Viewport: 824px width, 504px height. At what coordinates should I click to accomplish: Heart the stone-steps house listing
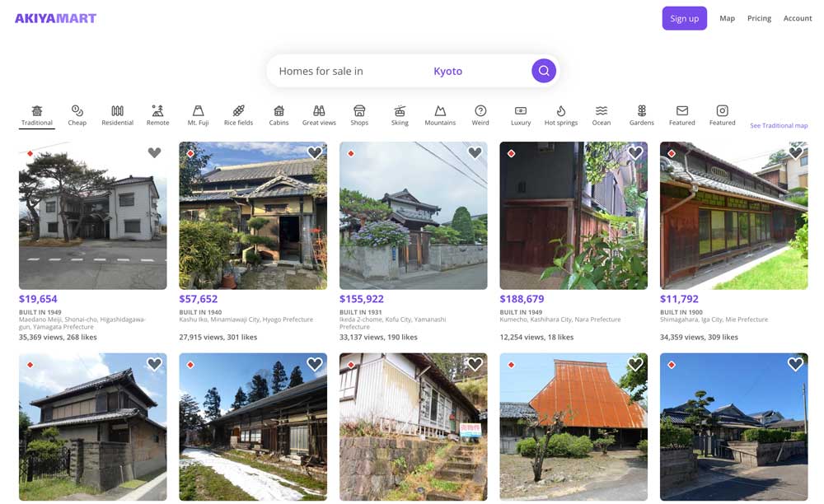[475, 364]
